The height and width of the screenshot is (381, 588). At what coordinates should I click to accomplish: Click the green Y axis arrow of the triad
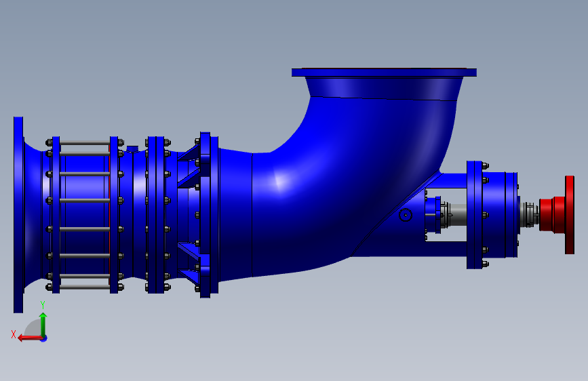coord(43,324)
